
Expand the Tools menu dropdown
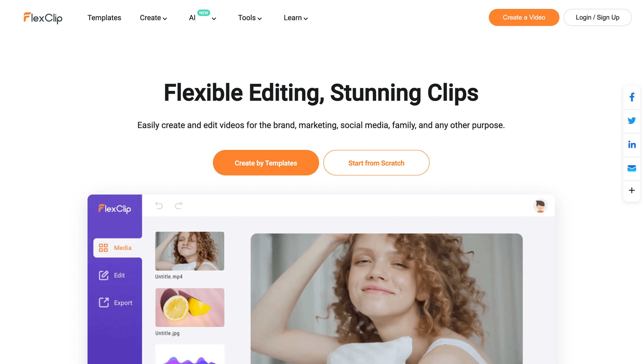pos(249,18)
